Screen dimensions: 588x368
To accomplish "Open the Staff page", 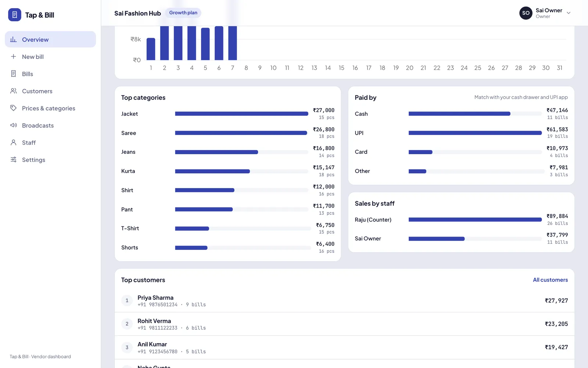I will pos(50,142).
